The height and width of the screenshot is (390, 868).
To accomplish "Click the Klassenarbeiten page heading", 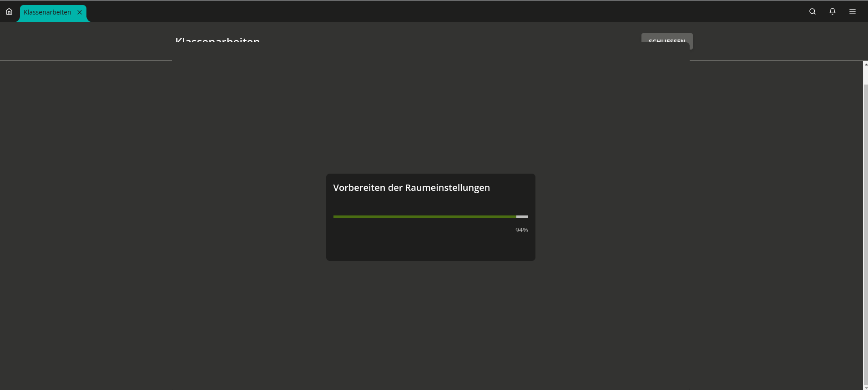I will pyautogui.click(x=217, y=41).
